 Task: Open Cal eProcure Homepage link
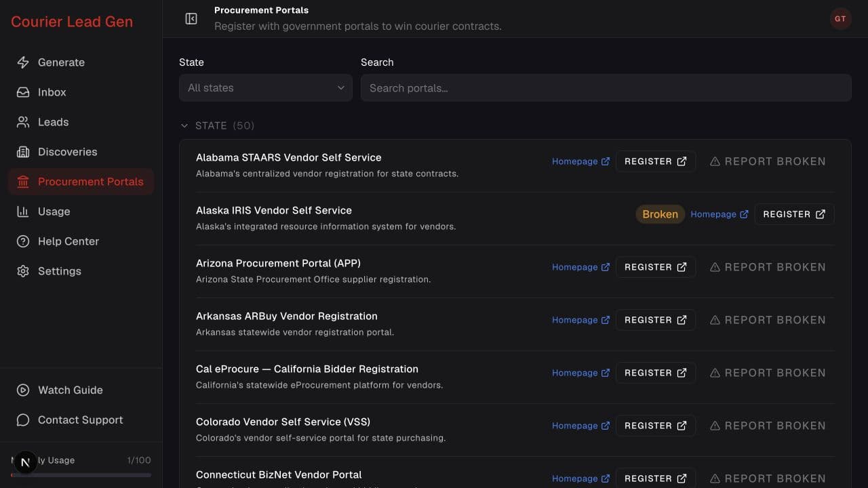click(580, 373)
